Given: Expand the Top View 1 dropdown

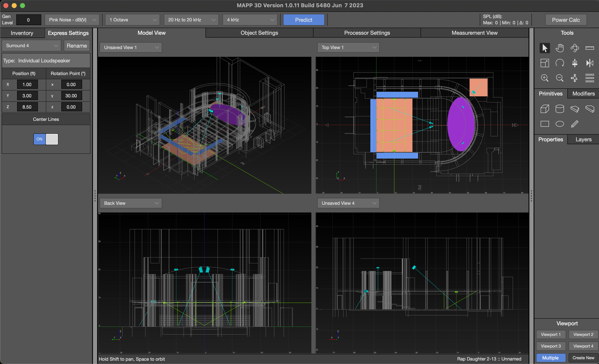Looking at the screenshot, I should 348,47.
